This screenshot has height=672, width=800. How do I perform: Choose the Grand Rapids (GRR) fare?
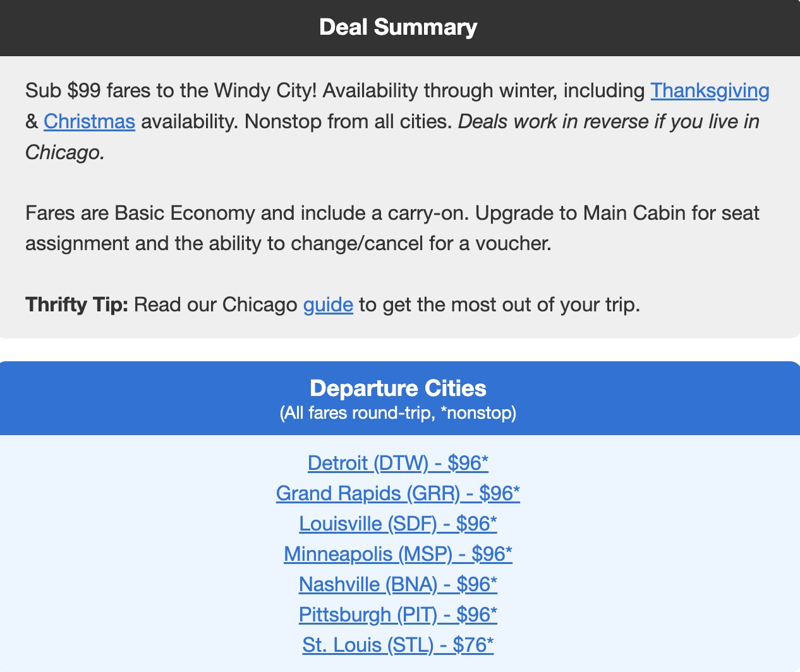pos(398,493)
